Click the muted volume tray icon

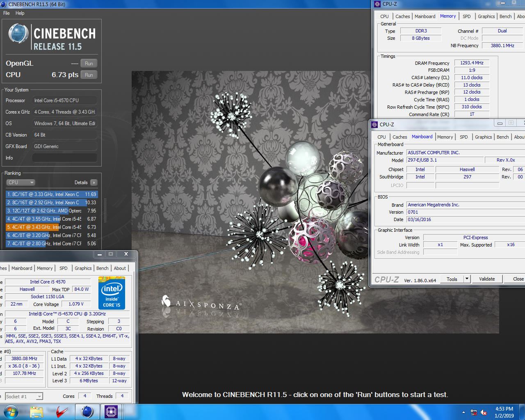point(484,412)
